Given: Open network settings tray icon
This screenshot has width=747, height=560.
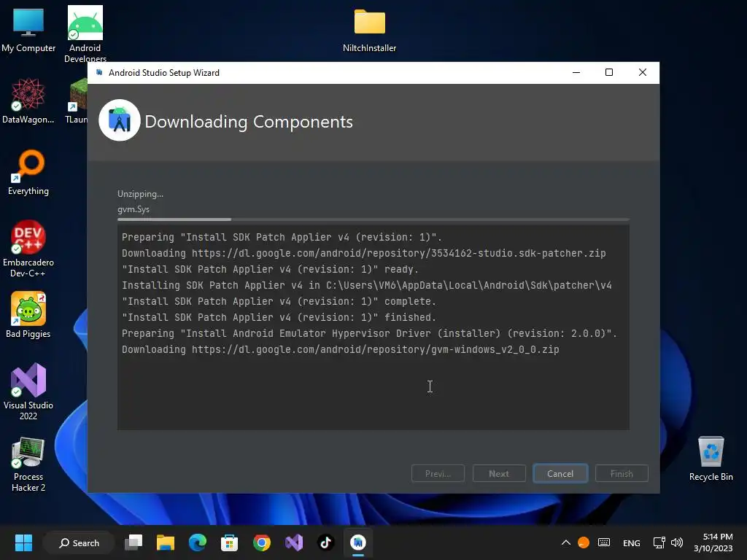Looking at the screenshot, I should (659, 542).
